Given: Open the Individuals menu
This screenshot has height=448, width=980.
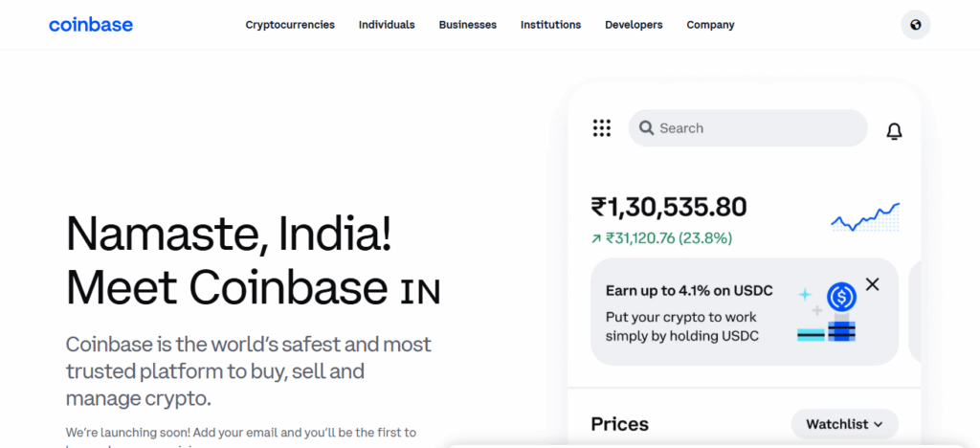Looking at the screenshot, I should [387, 25].
